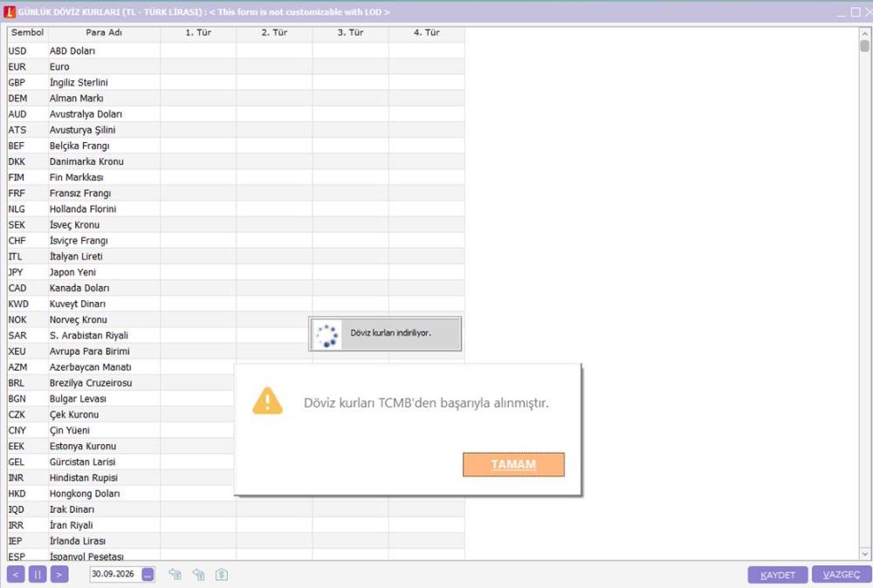Click the arrow icon right beside the date picker
Screen dimensions: 873x588
pos(175,575)
